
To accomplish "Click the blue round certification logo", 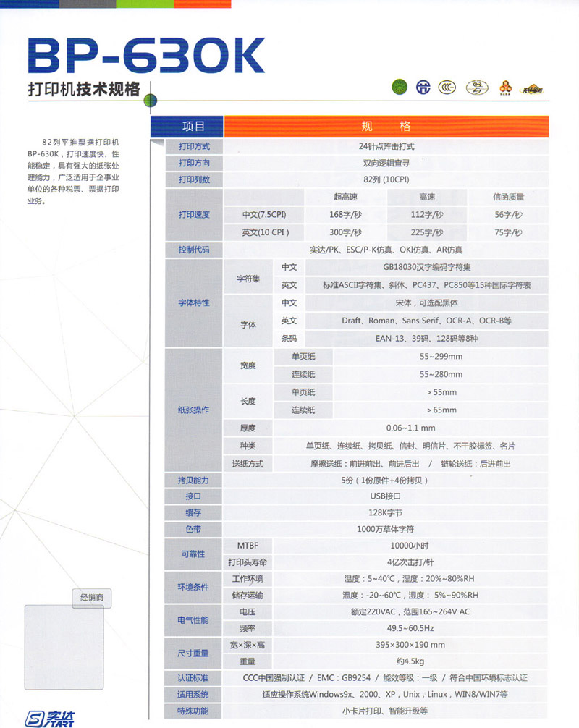I will pyautogui.click(x=423, y=88).
